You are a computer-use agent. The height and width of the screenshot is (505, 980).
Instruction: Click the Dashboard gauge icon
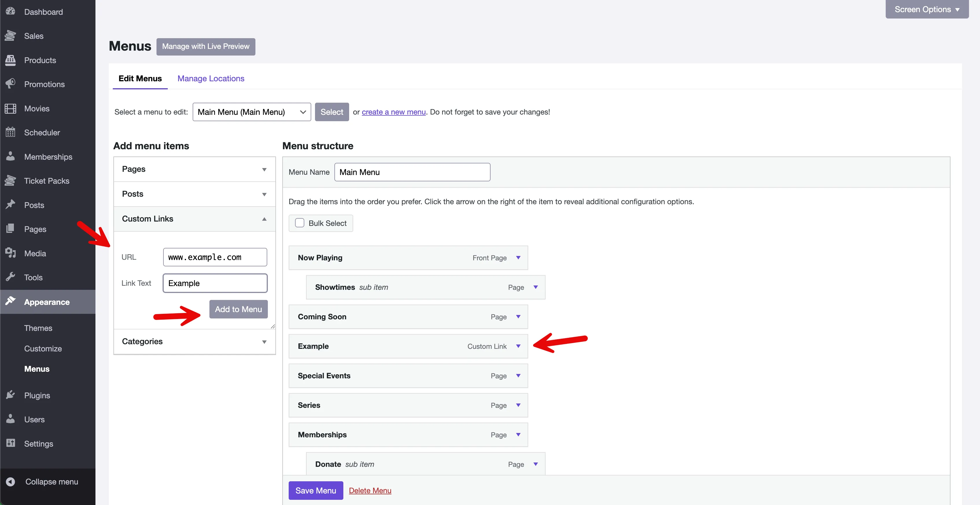click(x=10, y=11)
